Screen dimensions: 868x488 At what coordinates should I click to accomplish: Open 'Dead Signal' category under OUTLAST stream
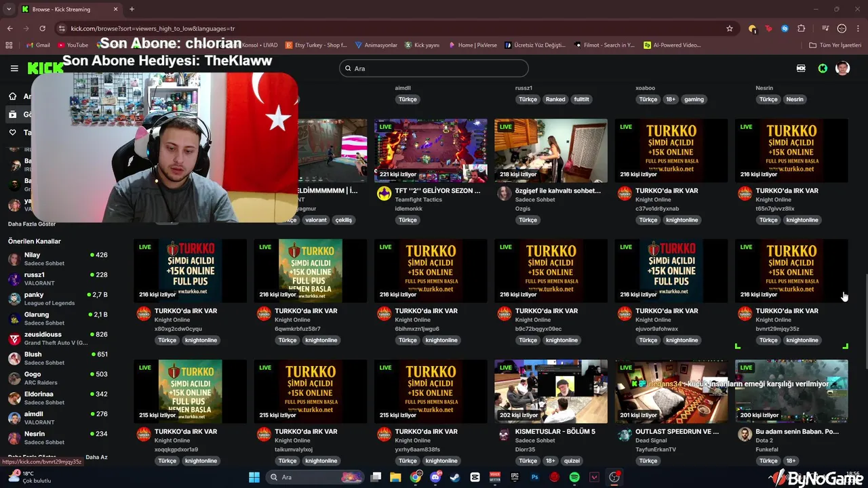[x=650, y=441]
